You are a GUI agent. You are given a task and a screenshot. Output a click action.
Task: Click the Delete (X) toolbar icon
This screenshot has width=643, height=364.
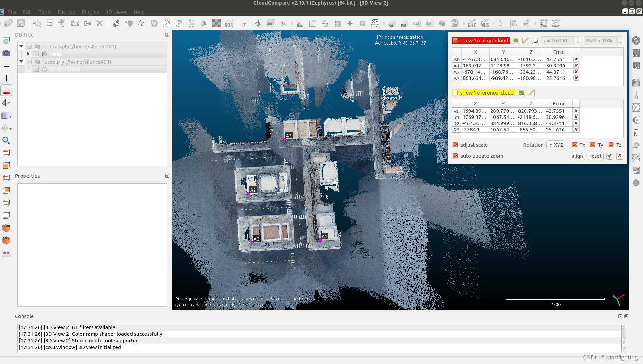pyautogui.click(x=100, y=23)
